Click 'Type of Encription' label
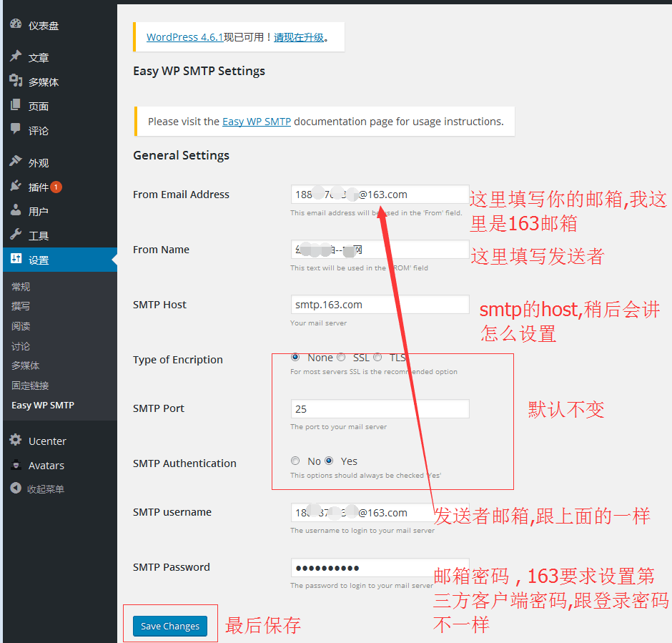Image resolution: width=672 pixels, height=643 pixels. (178, 360)
